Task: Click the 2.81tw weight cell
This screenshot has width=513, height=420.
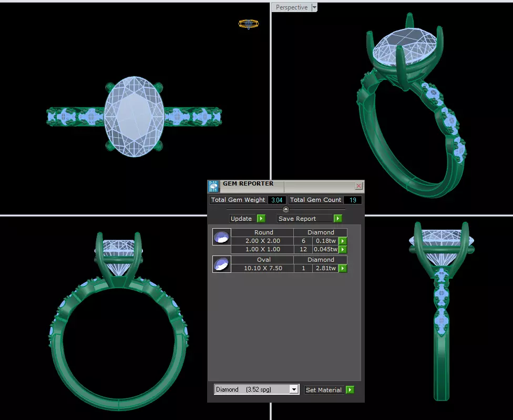Action: coord(325,268)
